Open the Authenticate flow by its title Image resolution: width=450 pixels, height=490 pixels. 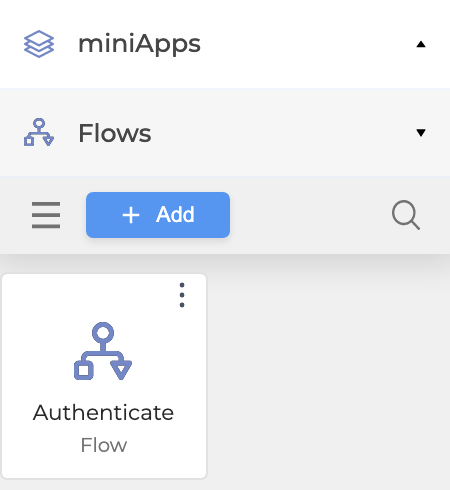click(103, 412)
